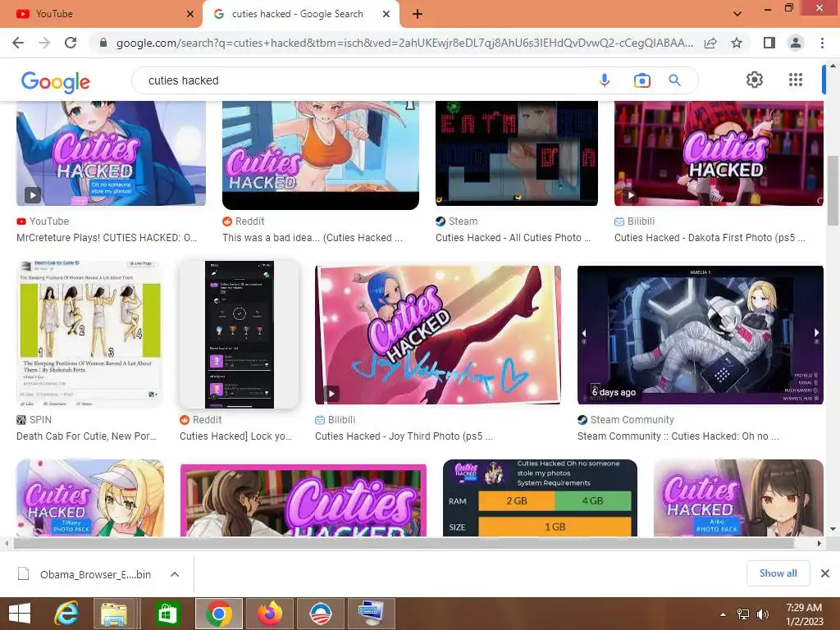Open File Explorer from taskbar

[114, 614]
